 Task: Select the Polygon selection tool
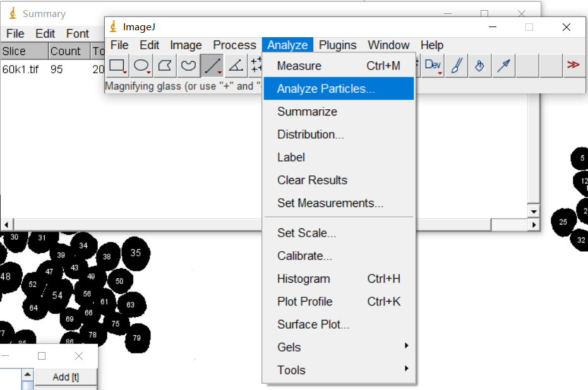[165, 66]
